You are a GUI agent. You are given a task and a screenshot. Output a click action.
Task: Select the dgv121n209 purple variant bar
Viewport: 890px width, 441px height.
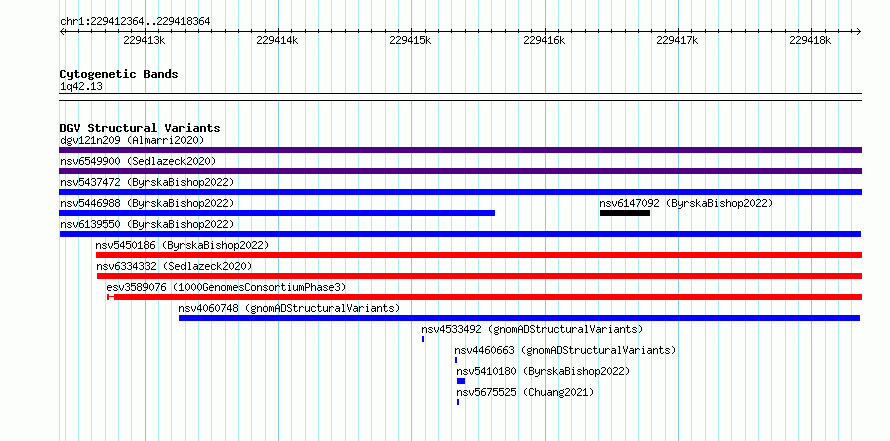tap(460, 150)
